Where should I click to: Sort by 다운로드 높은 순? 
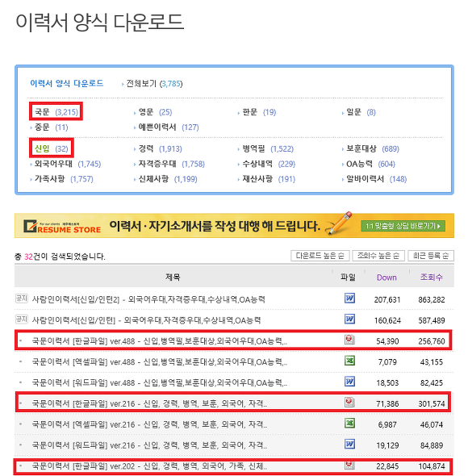coord(320,256)
